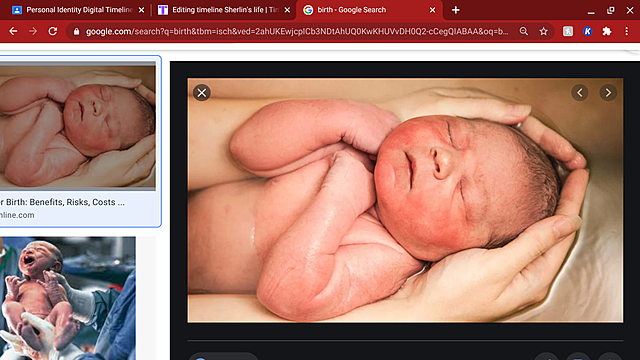This screenshot has width=640, height=360.
Task: Open the result's source site link ending in line.com
Action: 17,215
